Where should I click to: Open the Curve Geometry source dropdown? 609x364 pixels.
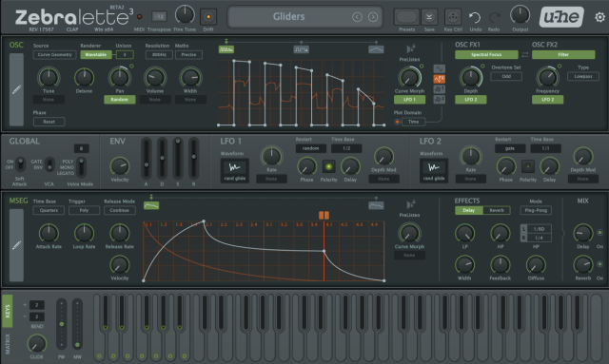tap(54, 55)
